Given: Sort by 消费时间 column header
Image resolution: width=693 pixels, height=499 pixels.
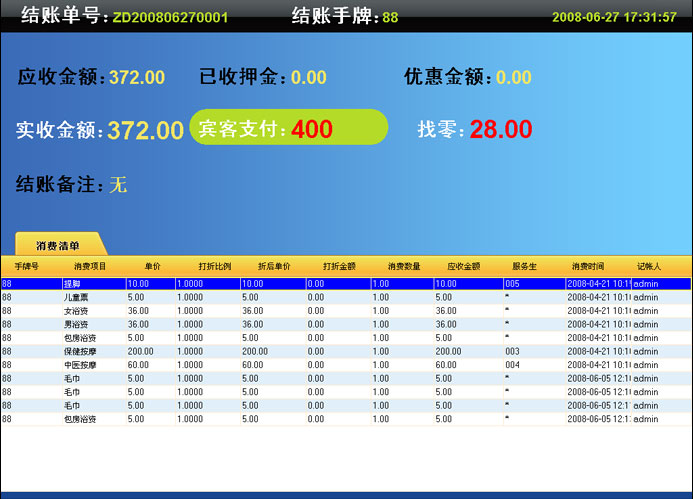Looking at the screenshot, I should point(588,267).
